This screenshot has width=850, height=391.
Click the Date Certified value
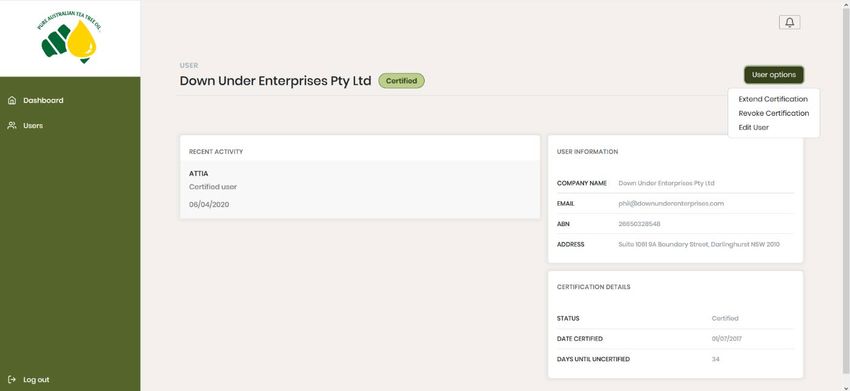(726, 339)
